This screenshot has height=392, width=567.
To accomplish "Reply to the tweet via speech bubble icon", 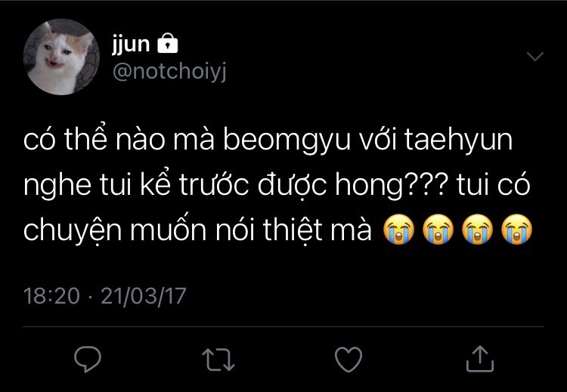I will pyautogui.click(x=88, y=359).
